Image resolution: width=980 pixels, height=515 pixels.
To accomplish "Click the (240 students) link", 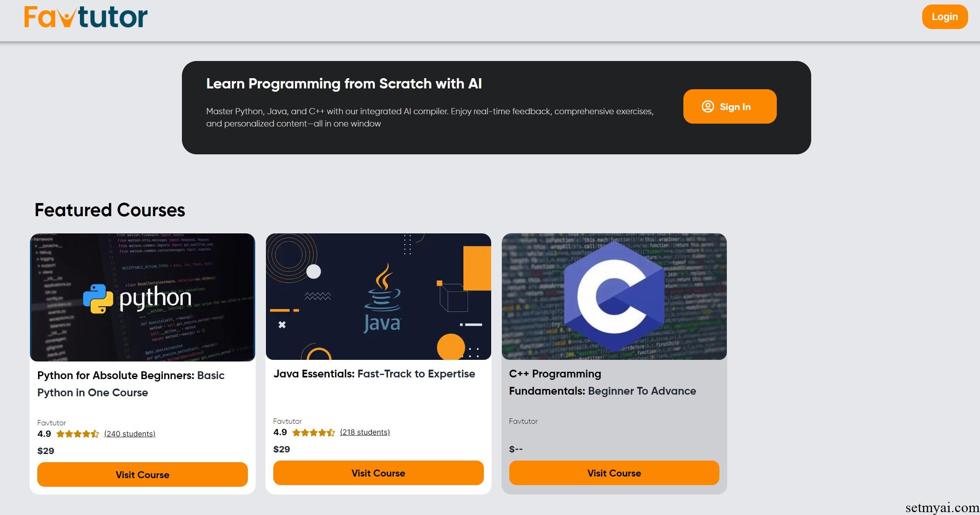I will pos(130,434).
